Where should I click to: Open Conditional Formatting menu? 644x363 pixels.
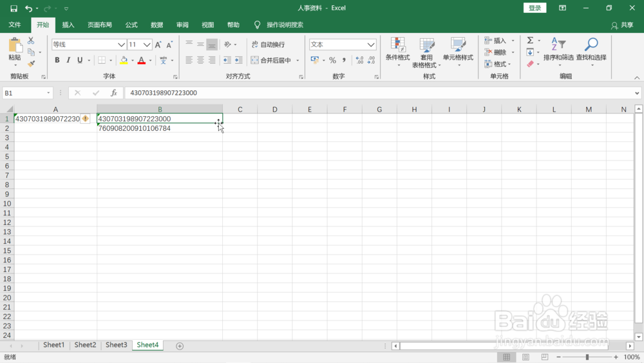397,53
